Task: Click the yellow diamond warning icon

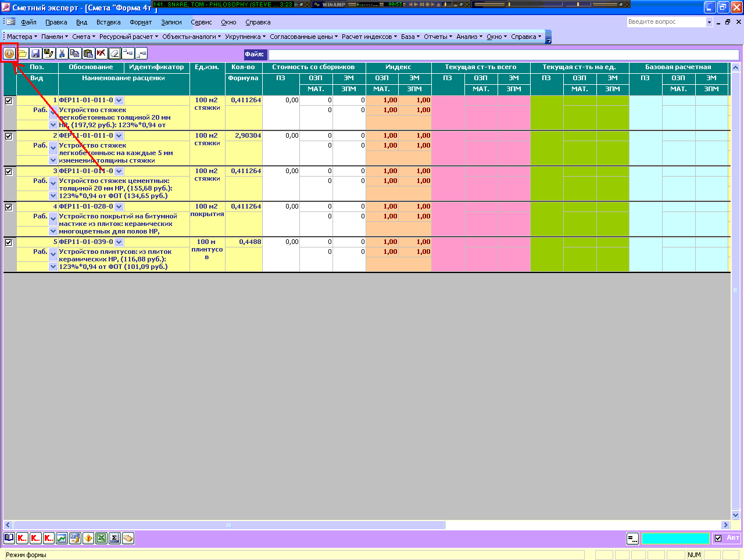Action: click(88, 538)
